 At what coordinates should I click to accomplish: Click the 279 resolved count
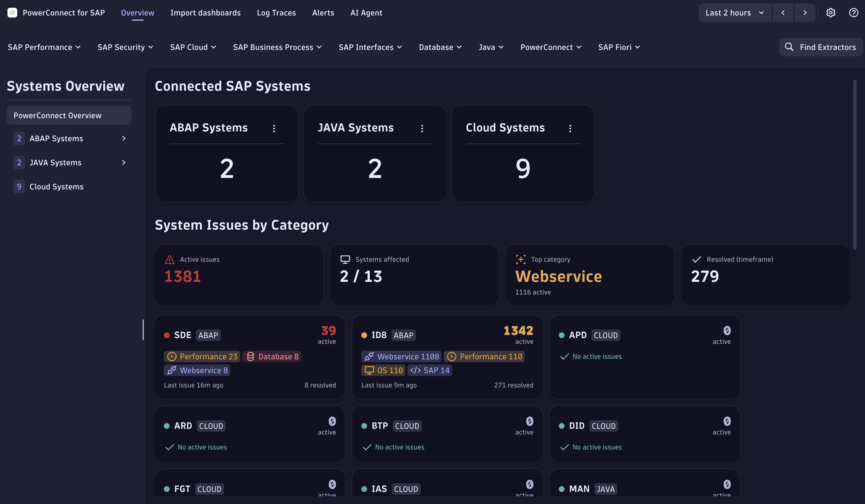point(705,276)
